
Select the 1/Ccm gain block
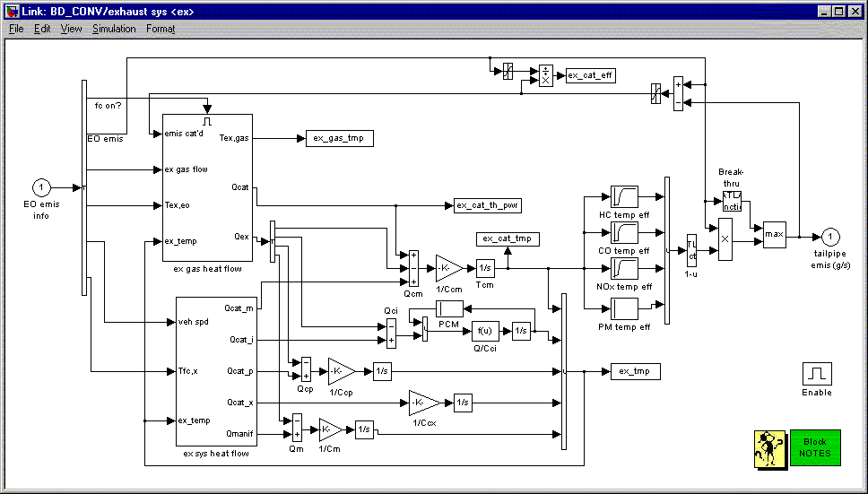pyautogui.click(x=448, y=268)
